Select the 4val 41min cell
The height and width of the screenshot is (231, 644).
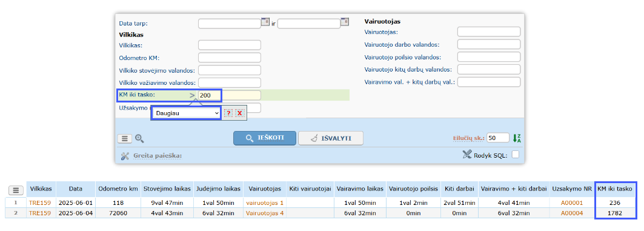(x=514, y=203)
